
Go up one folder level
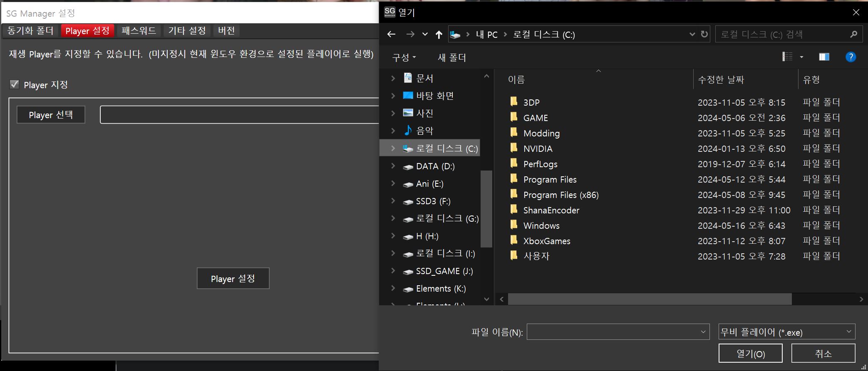(439, 35)
